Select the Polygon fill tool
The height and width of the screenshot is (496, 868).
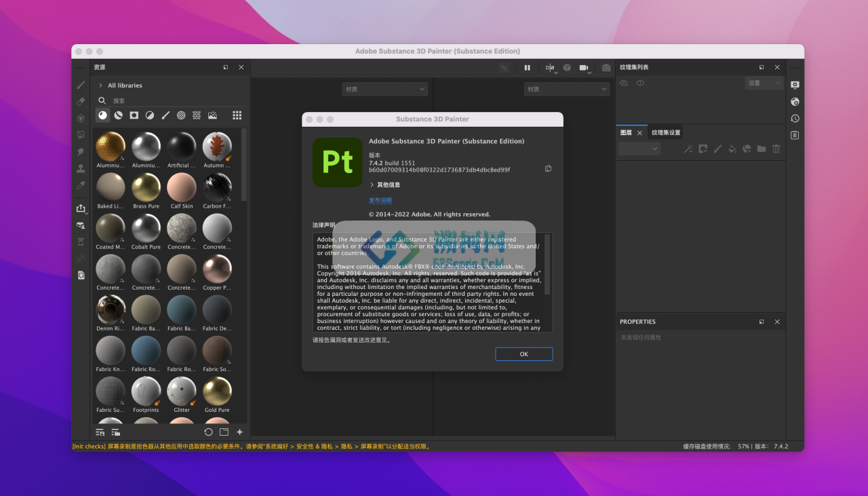pyautogui.click(x=81, y=135)
